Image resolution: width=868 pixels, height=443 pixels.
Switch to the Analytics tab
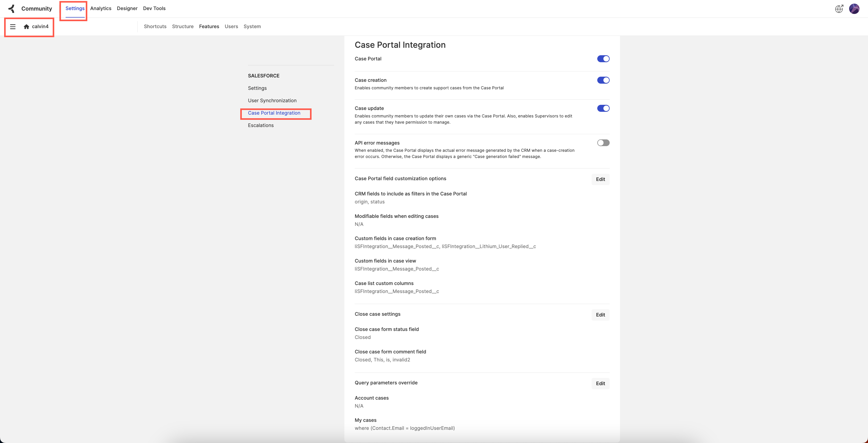(x=100, y=8)
